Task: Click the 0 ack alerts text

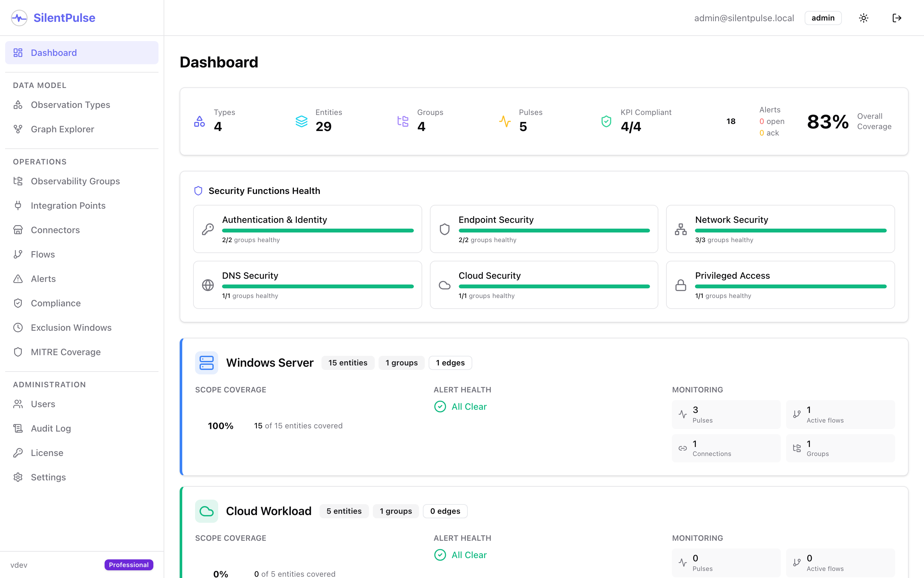Action: (x=769, y=133)
